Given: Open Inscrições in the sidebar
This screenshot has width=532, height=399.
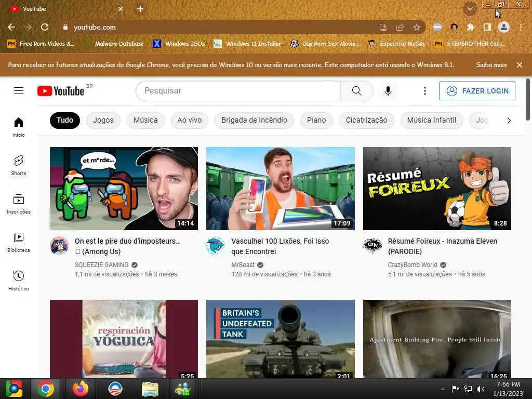Looking at the screenshot, I should point(19,204).
